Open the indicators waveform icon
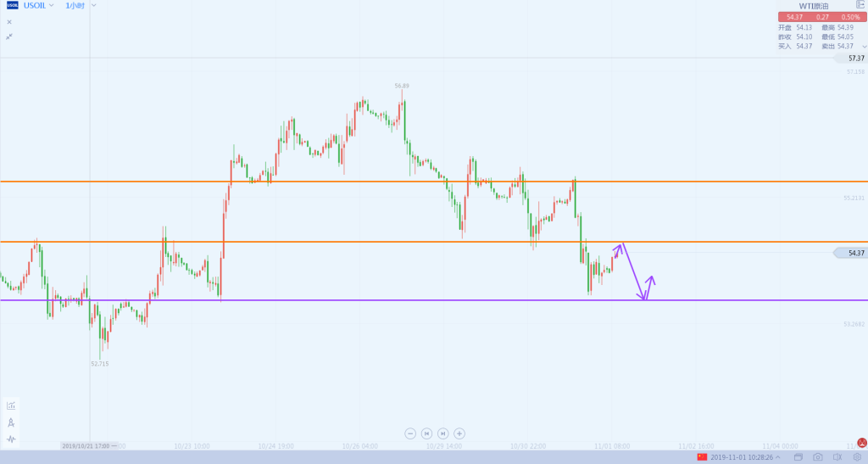 pos(11,439)
